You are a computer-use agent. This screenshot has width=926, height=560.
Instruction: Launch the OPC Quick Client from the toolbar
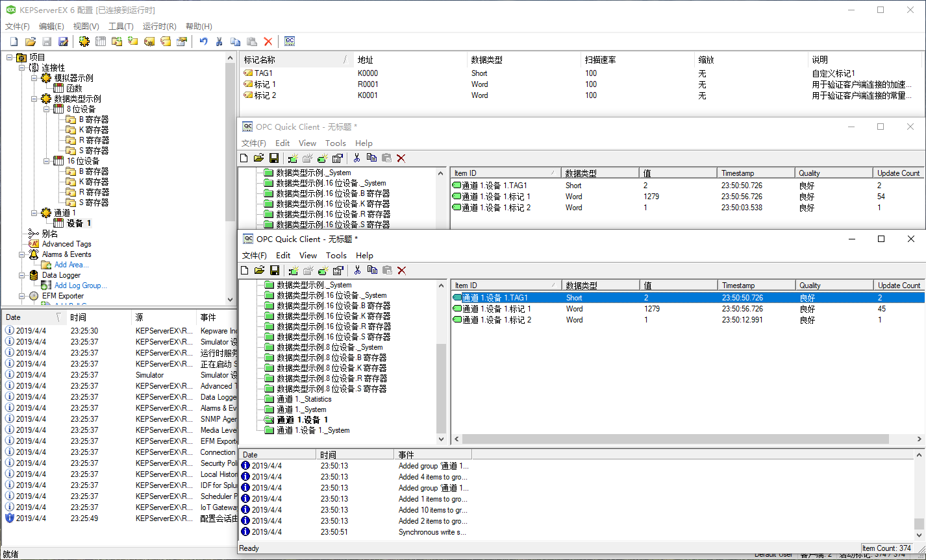click(x=289, y=41)
